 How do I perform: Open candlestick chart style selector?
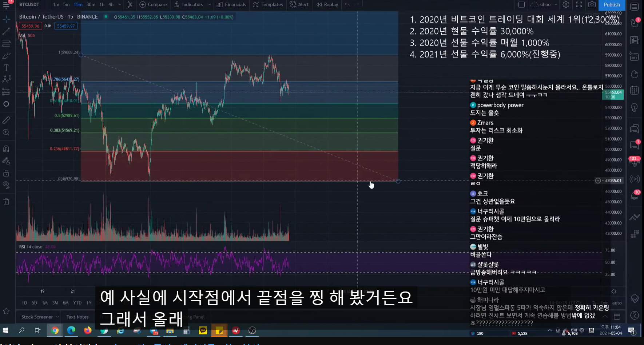coord(130,5)
